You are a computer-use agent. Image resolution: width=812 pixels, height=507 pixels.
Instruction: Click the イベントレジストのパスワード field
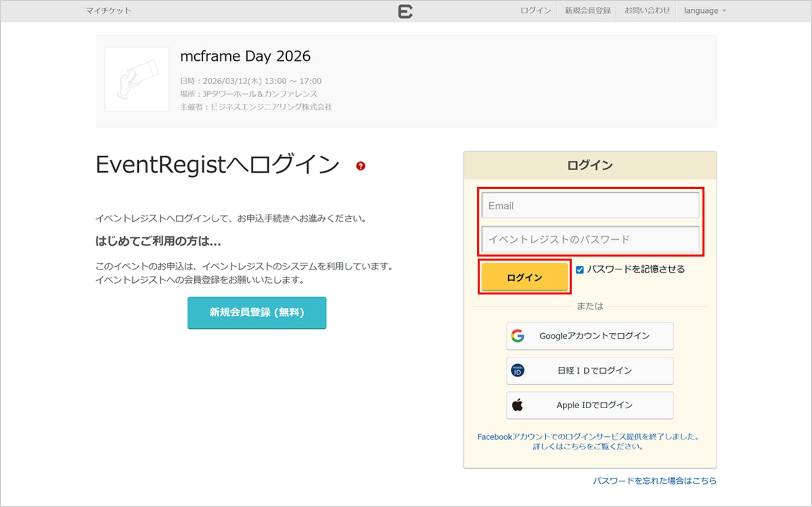point(590,239)
